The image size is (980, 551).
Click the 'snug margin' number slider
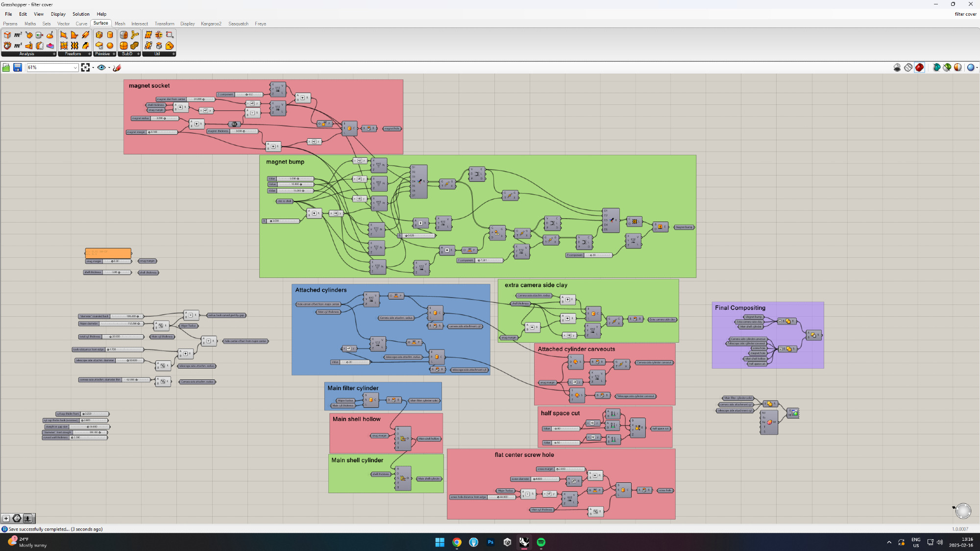point(109,261)
